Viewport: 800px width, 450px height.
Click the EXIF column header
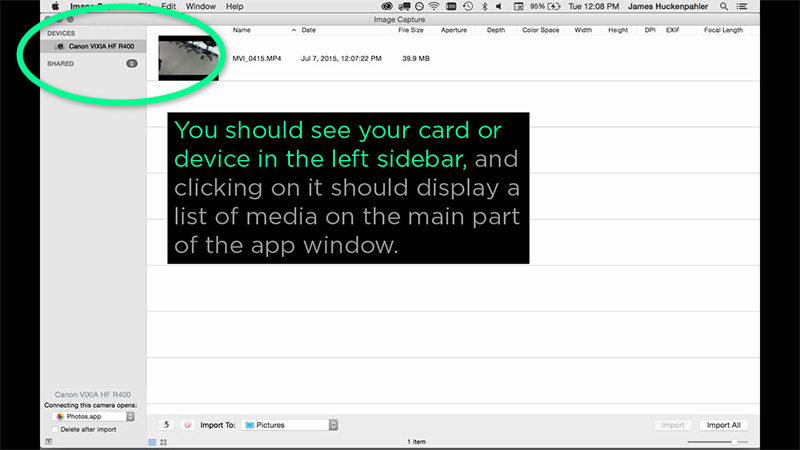click(x=672, y=30)
